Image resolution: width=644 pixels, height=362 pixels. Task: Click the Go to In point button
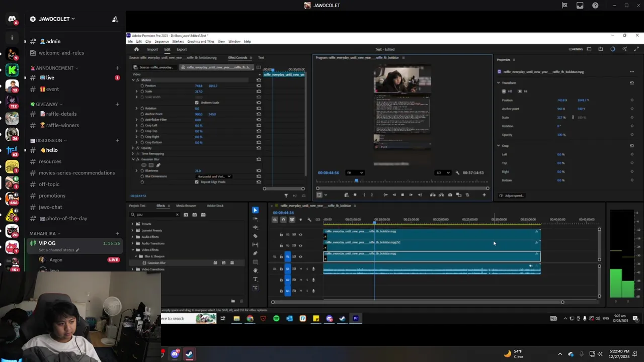point(385,195)
